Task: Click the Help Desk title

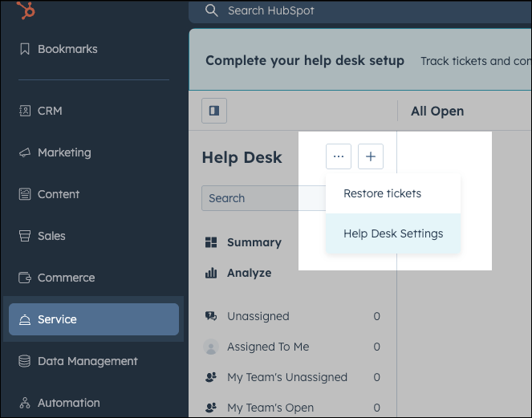Action: [242, 157]
